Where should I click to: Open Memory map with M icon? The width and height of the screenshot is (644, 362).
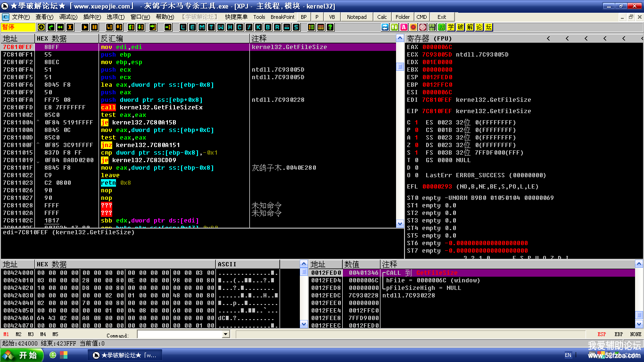(x=202, y=27)
